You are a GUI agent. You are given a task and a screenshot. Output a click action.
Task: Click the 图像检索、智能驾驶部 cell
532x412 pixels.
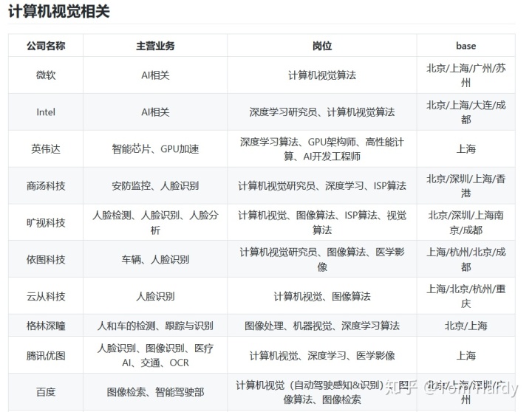point(155,392)
